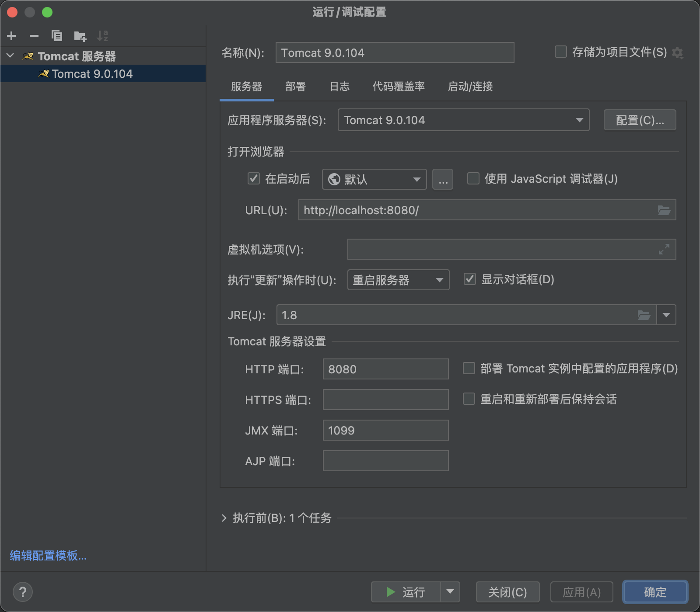This screenshot has width=700, height=612.
Task: Click the gear icon beside store as project file
Action: pos(678,53)
